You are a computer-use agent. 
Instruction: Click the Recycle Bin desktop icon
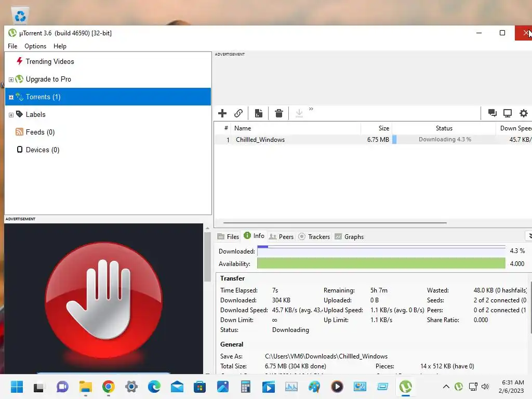[x=20, y=16]
